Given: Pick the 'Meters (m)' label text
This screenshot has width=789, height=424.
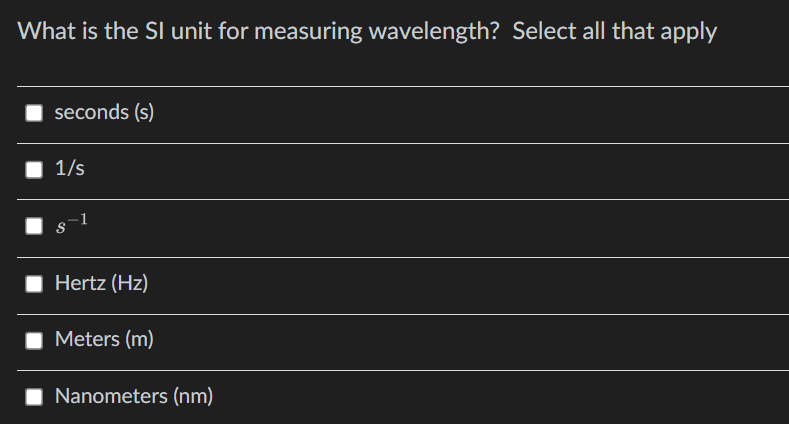Looking at the screenshot, I should pos(104,340).
